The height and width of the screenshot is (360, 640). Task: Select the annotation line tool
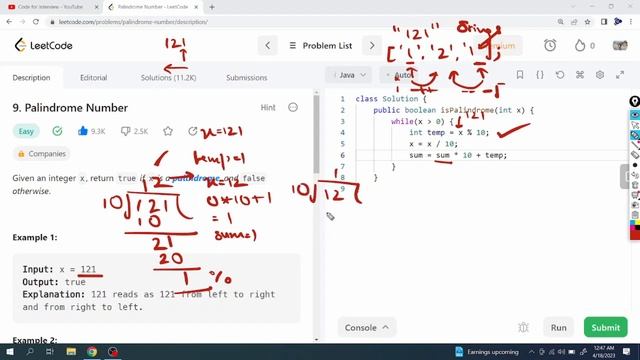click(x=635, y=145)
